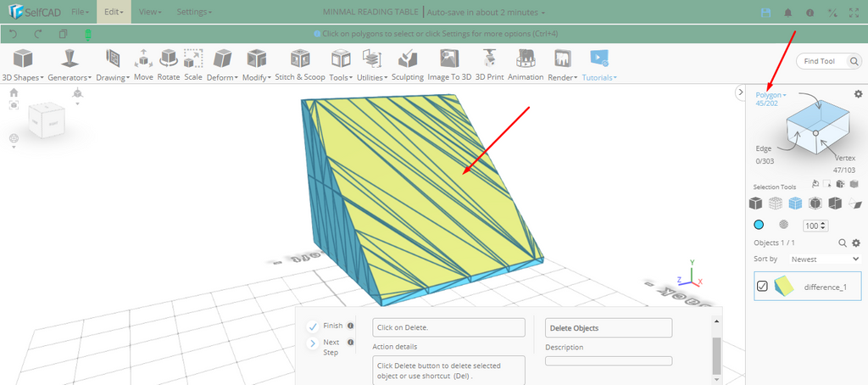Open the Animation tool

pos(526,64)
